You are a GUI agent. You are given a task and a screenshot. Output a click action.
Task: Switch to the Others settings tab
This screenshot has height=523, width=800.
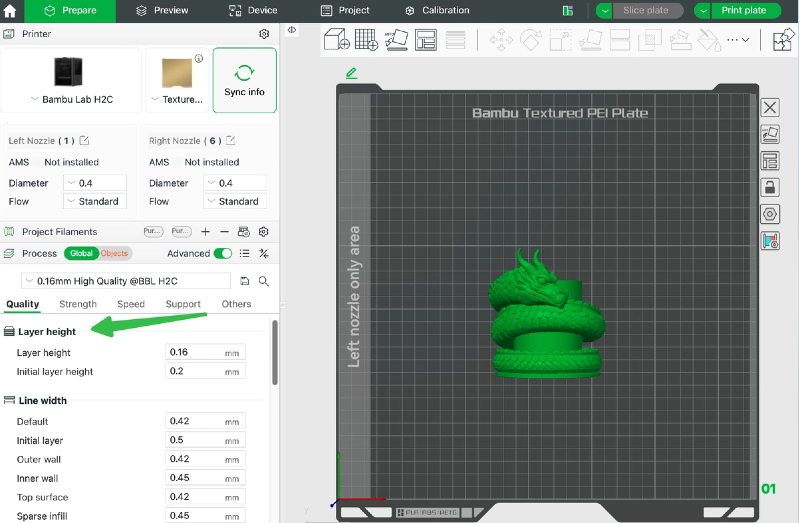[236, 304]
